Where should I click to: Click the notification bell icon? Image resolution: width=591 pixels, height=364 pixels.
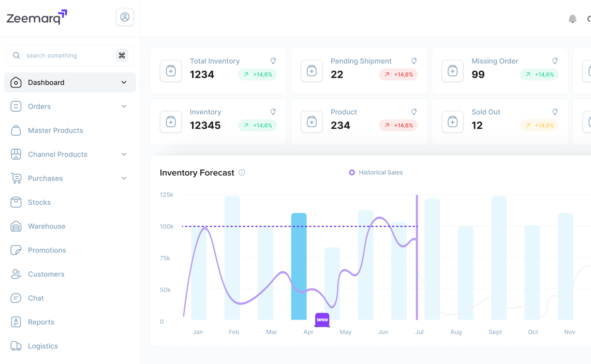coord(572,19)
